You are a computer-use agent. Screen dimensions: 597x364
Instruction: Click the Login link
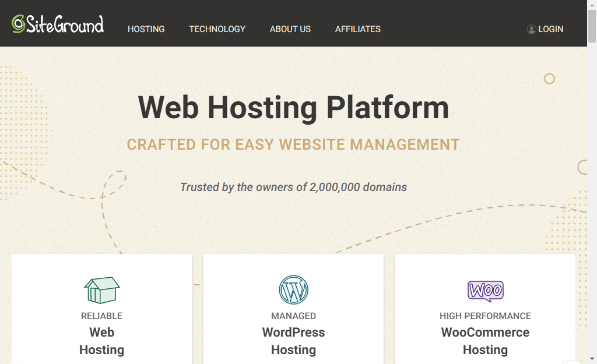click(x=550, y=29)
